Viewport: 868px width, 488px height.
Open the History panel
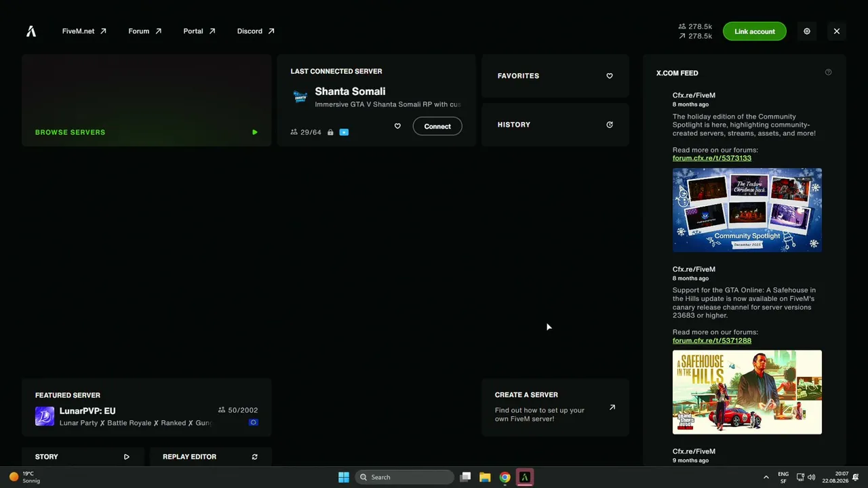555,125
